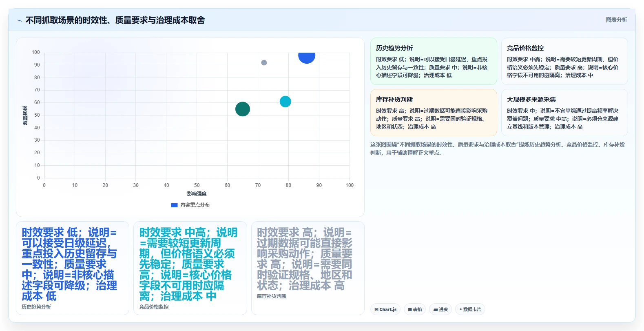Click the bottom card labeled 竞品价格监控
Image resolution: width=644 pixels, height=331 pixels.
(x=190, y=268)
